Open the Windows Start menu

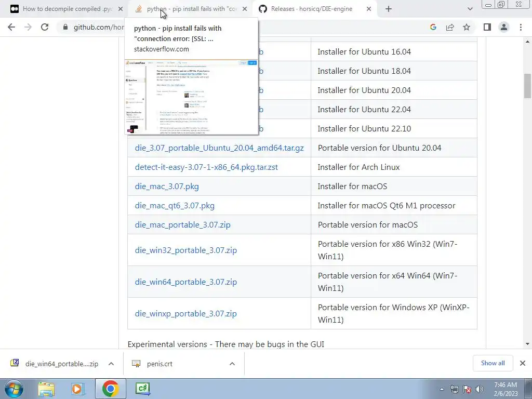click(x=13, y=389)
